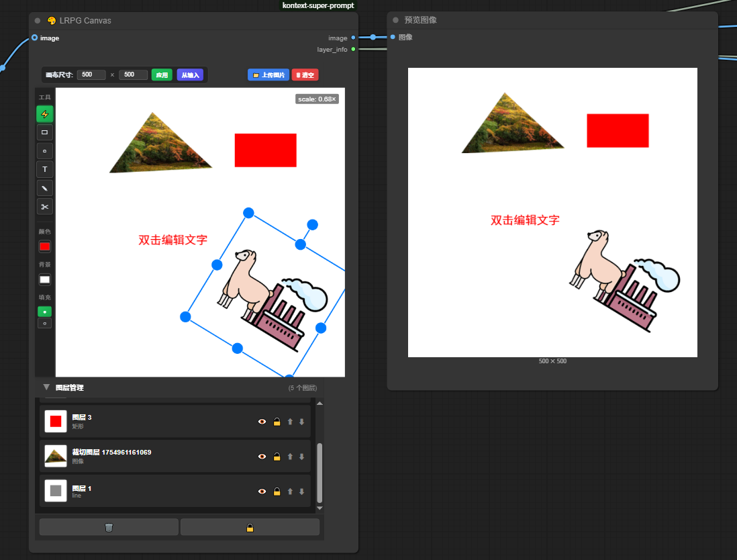
Task: Choose the filled fill mode option
Action: (45, 312)
